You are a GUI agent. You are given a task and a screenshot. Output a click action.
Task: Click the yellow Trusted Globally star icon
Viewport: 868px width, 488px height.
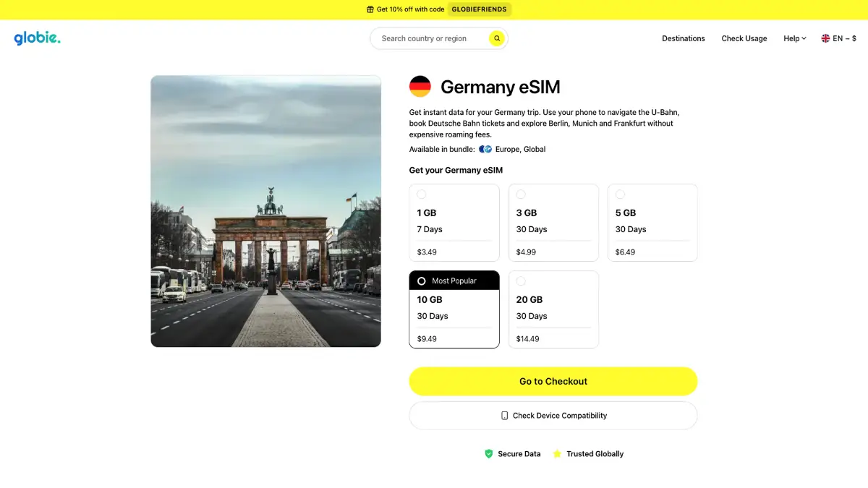click(557, 454)
